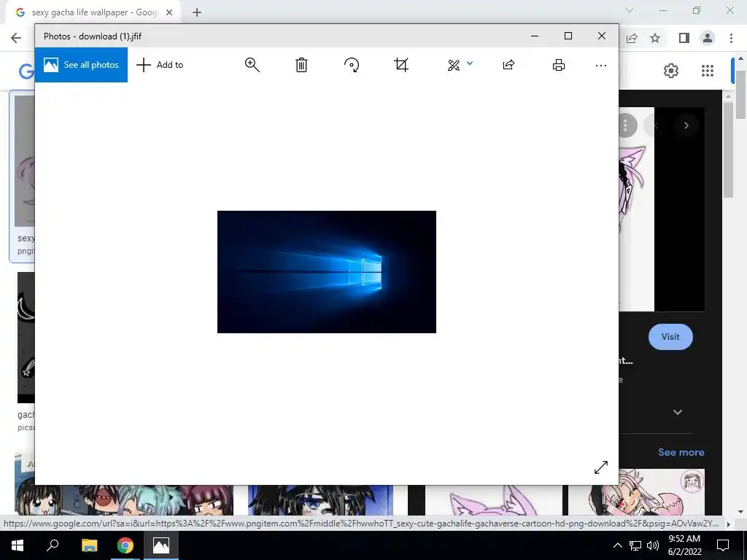The height and width of the screenshot is (560, 747).
Task: Open three-dot options in image preview
Action: (625, 125)
